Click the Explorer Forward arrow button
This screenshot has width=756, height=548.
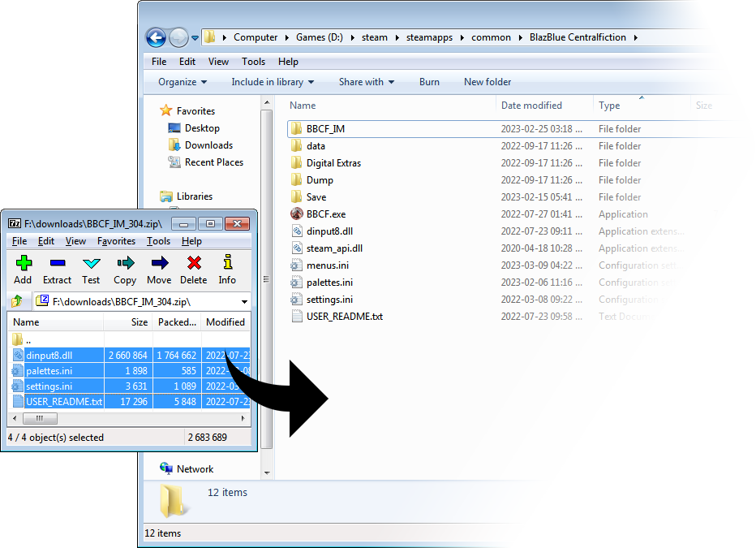pos(178,37)
